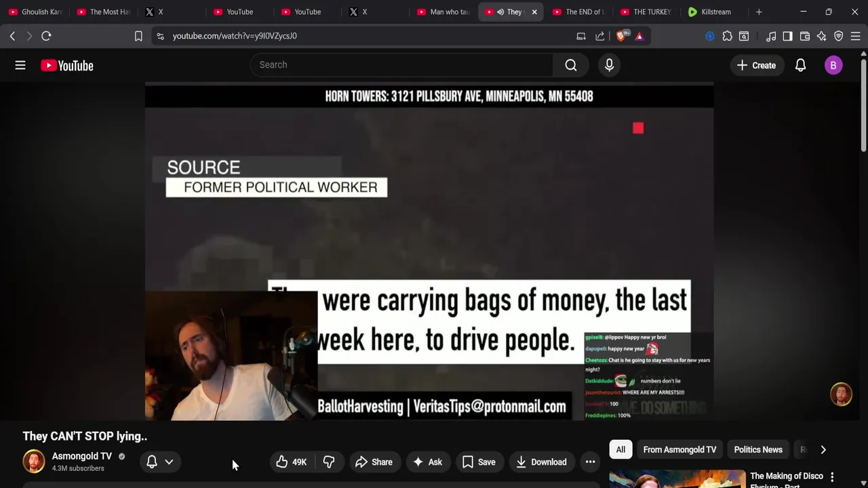Open Brave Wallet icon

[805, 36]
